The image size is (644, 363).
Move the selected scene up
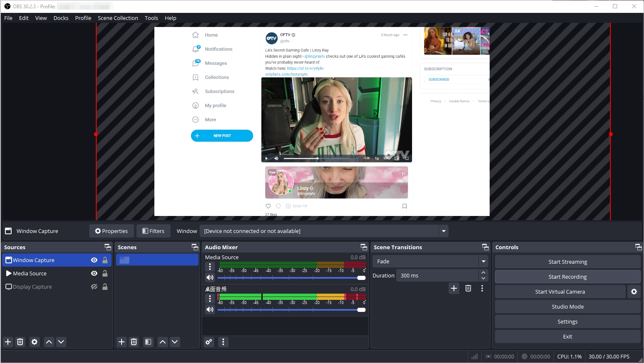pyautogui.click(x=163, y=342)
